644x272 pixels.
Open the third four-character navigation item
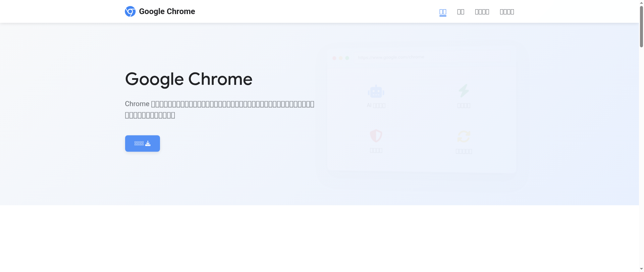(482, 11)
